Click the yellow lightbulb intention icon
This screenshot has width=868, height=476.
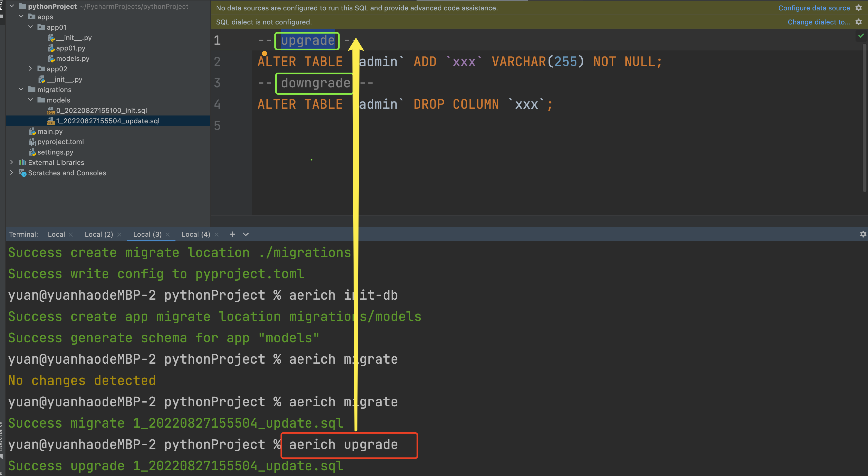coord(265,54)
